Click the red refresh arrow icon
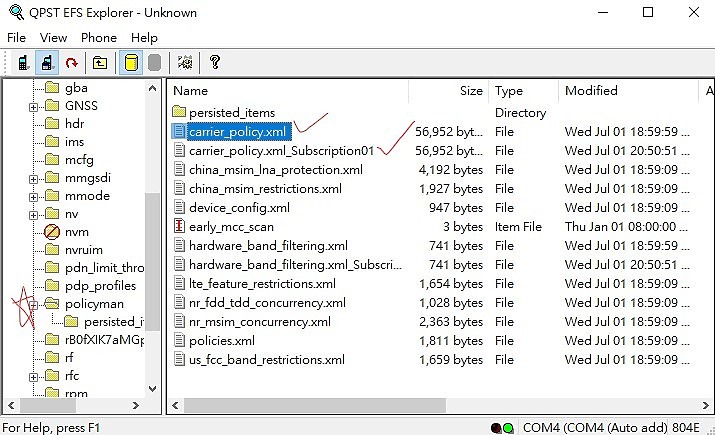This screenshot has height=435, width=715. pos(72,62)
